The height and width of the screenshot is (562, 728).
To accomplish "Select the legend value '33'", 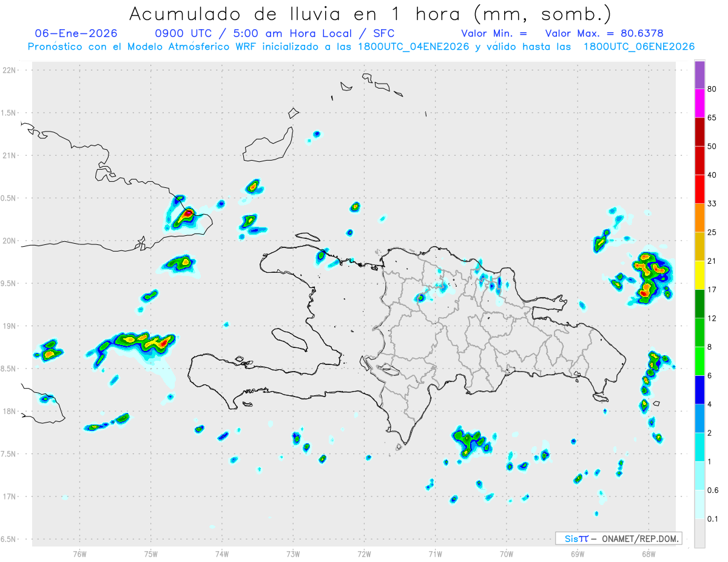I will click(x=712, y=204).
